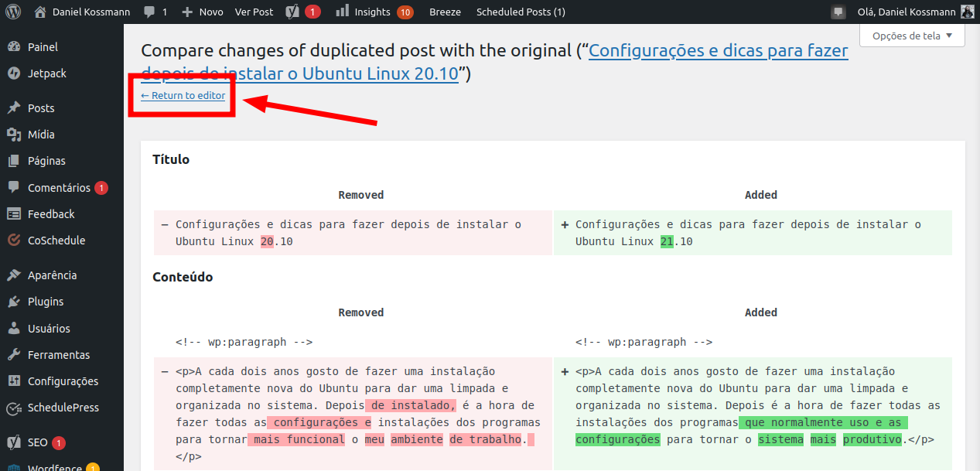Open Comentários sidebar label
The width and height of the screenshot is (980, 471).
point(60,188)
